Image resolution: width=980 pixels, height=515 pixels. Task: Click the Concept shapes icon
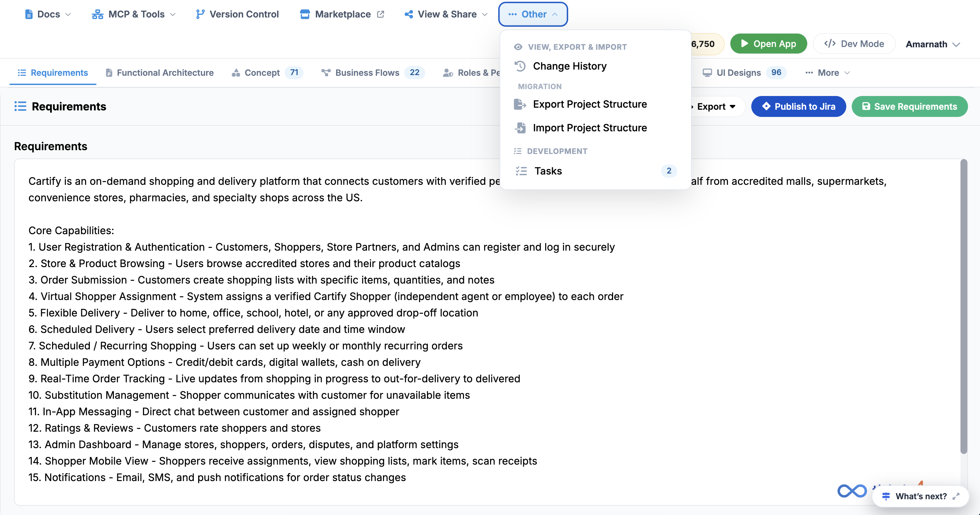(x=236, y=73)
